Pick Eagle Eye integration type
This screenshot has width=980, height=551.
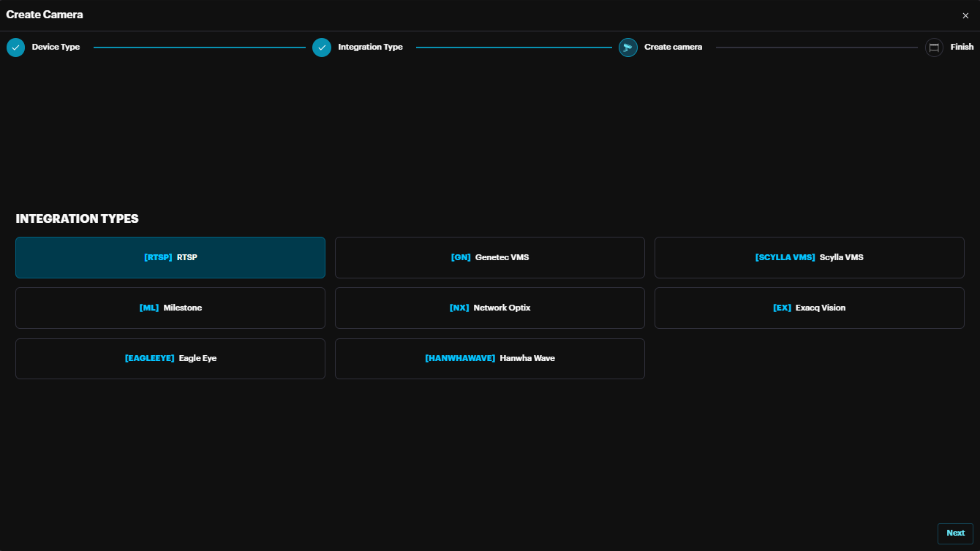(170, 358)
